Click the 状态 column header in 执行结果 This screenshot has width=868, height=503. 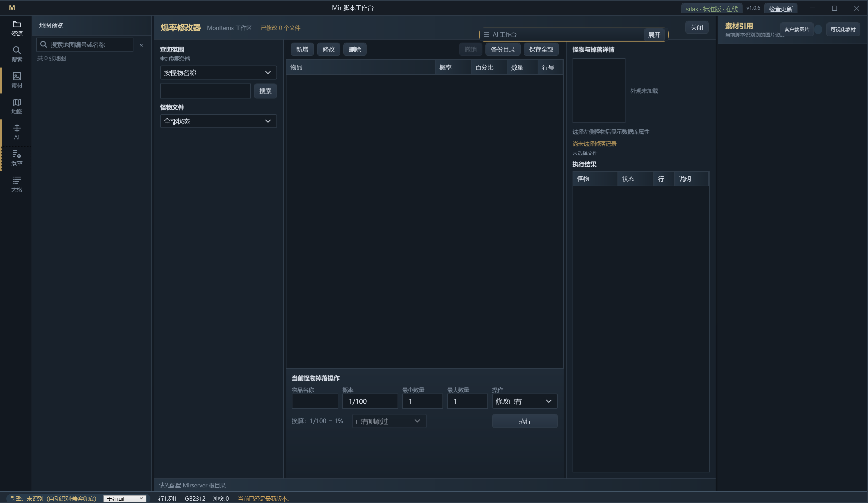pyautogui.click(x=635, y=179)
